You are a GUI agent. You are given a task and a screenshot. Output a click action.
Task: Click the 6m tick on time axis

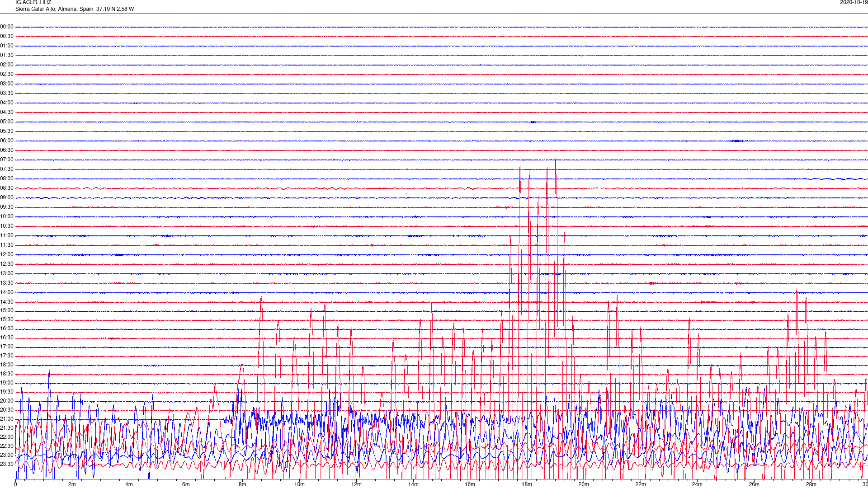(186, 484)
